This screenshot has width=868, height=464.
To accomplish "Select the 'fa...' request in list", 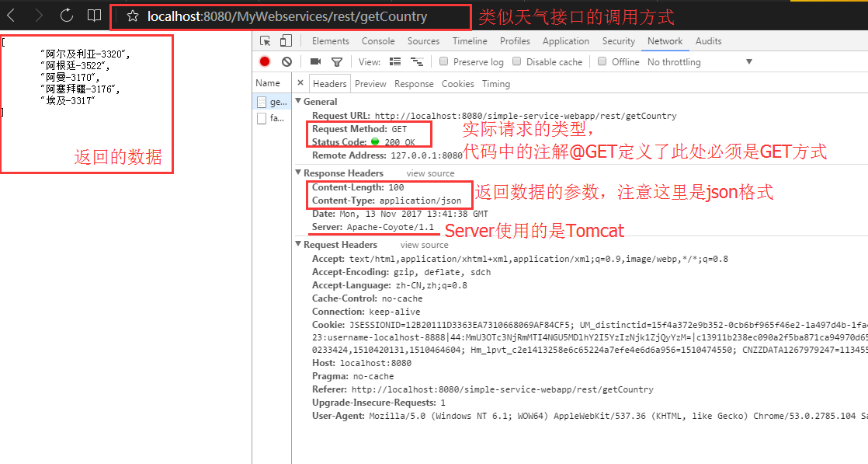I will [272, 118].
